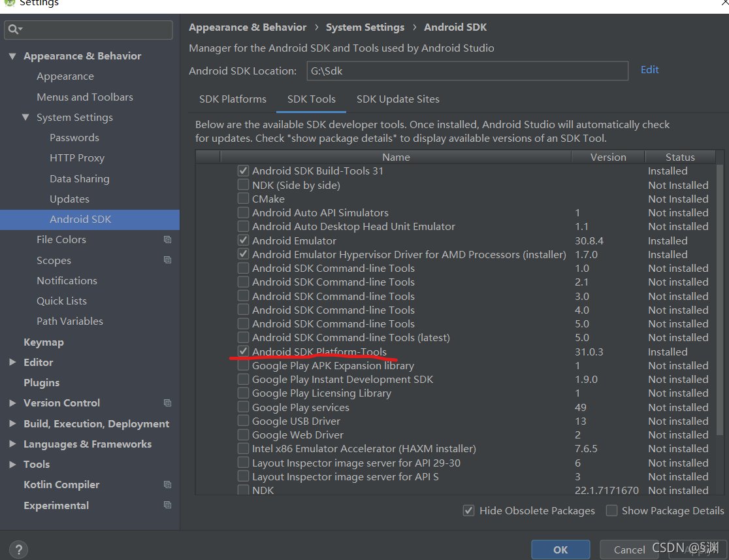Click the project-level icon beside Experimental
Image resolution: width=729 pixels, height=560 pixels.
[x=167, y=504]
